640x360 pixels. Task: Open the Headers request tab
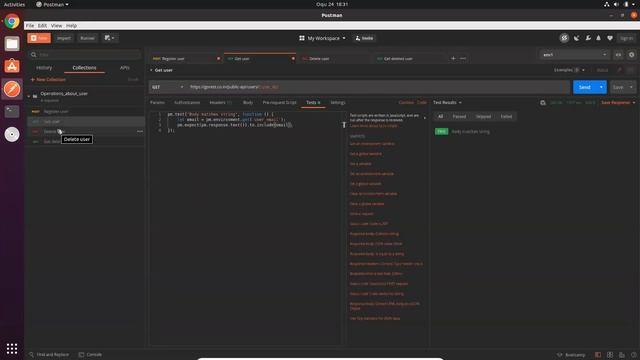(x=220, y=102)
